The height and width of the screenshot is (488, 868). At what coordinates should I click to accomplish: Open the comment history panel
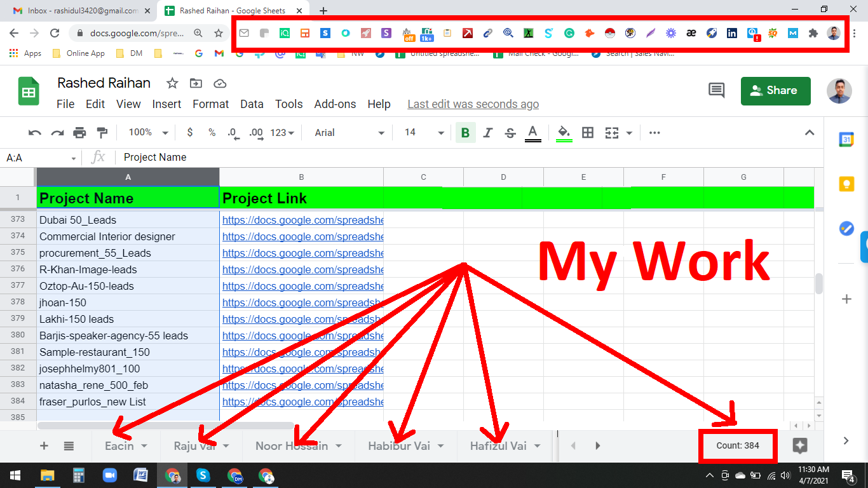click(716, 91)
